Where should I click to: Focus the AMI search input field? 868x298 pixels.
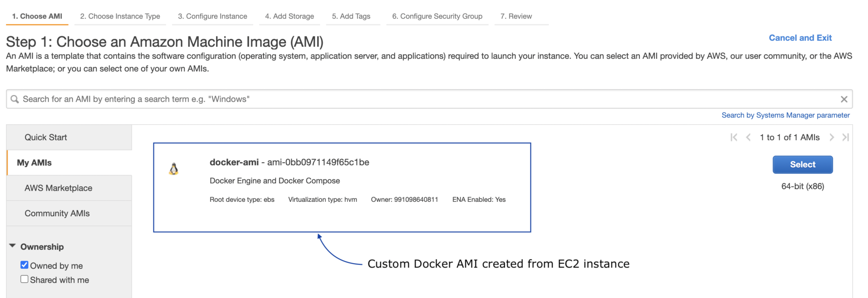[429, 99]
